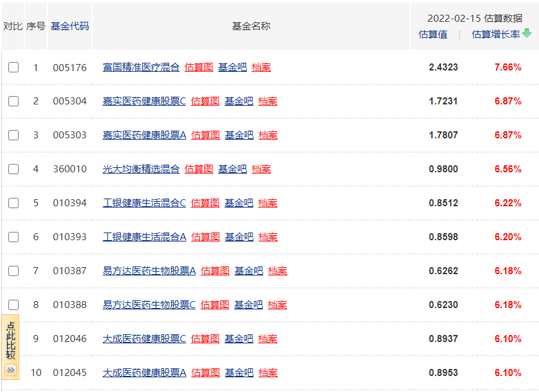The image size is (539, 392).
Task: Open 档案 for 富国精准医疗混合
Action: 261,67
